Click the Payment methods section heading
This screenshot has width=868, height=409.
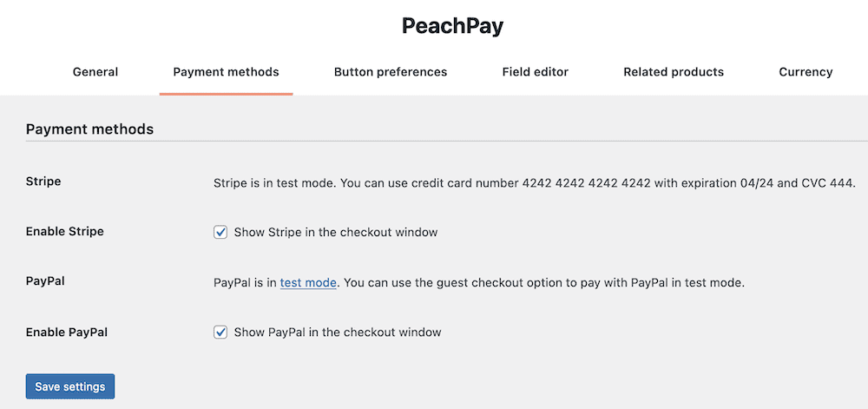pyautogui.click(x=89, y=129)
